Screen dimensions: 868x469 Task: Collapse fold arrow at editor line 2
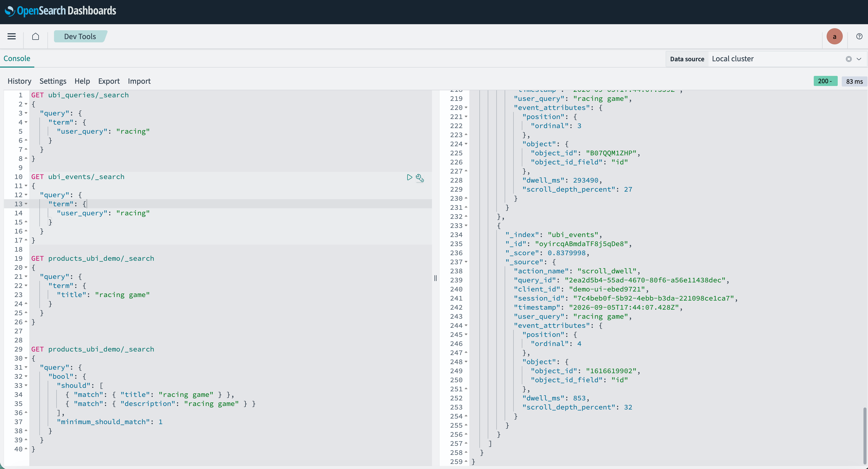(x=26, y=104)
